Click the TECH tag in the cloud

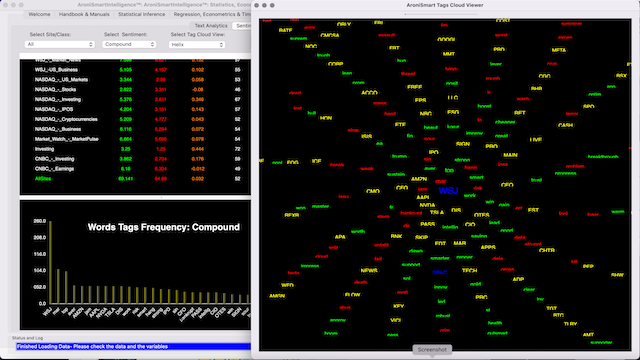[x=469, y=271]
